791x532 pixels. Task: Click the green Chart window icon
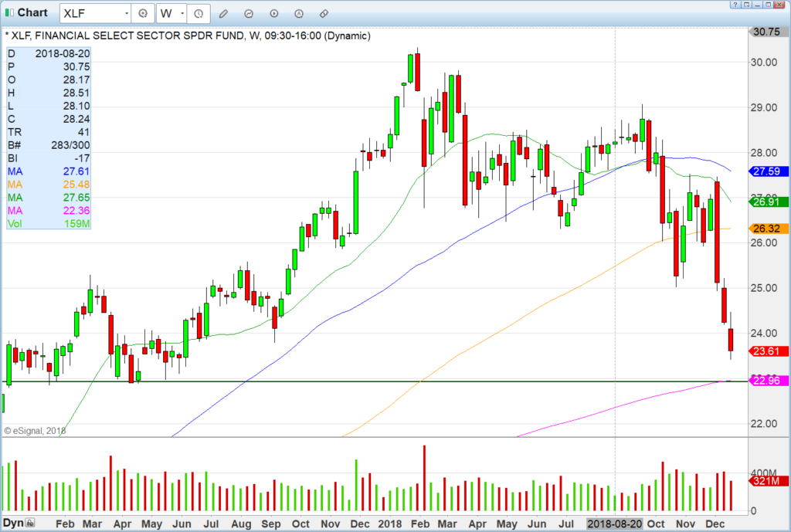click(9, 12)
